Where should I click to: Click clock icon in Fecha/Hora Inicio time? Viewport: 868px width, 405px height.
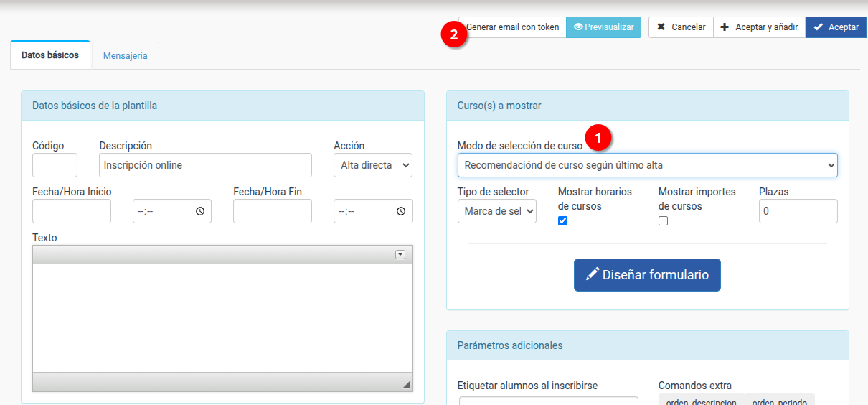(x=200, y=211)
